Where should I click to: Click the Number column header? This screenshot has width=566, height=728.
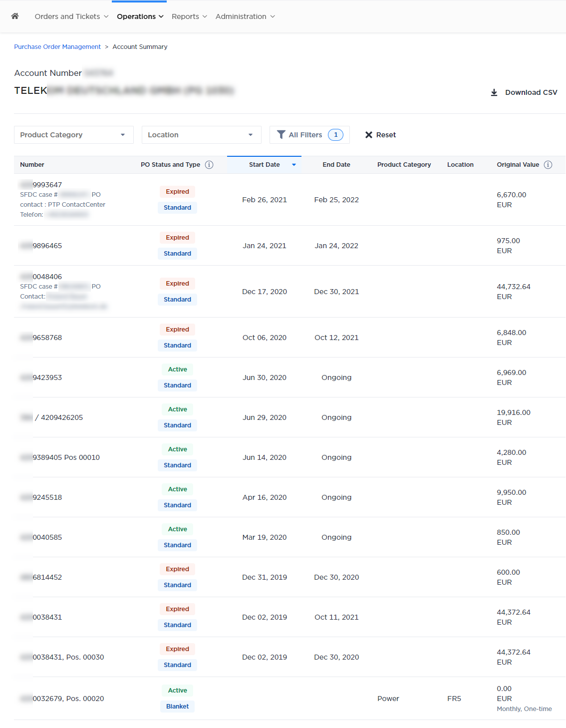pos(32,165)
